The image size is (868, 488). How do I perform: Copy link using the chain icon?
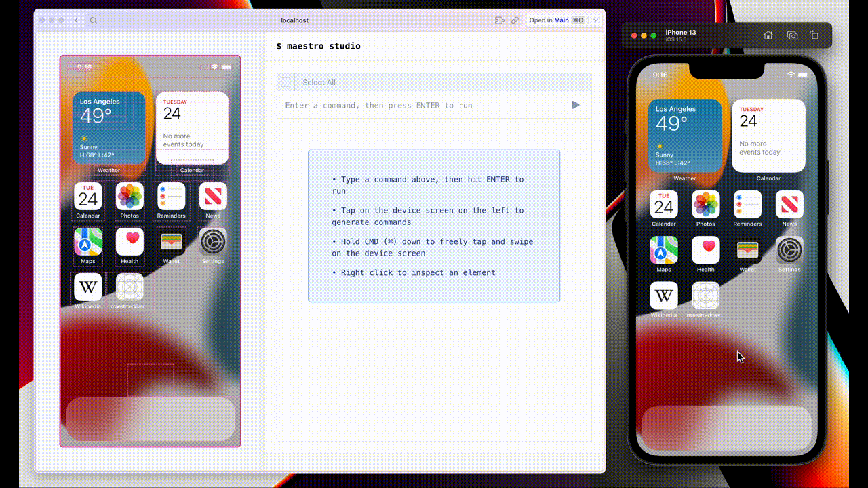(515, 20)
